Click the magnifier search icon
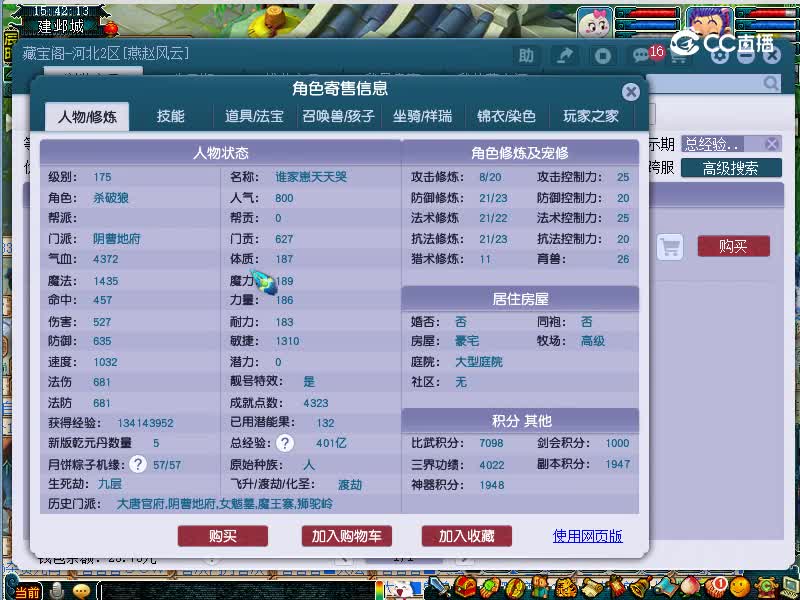The width and height of the screenshot is (800, 600). click(x=770, y=83)
